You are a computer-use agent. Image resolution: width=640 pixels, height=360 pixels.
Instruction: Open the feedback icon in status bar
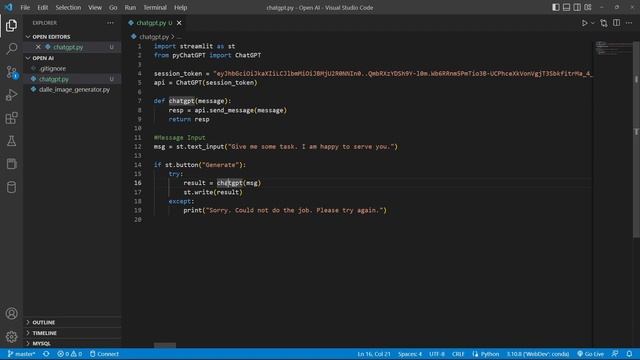(615, 354)
